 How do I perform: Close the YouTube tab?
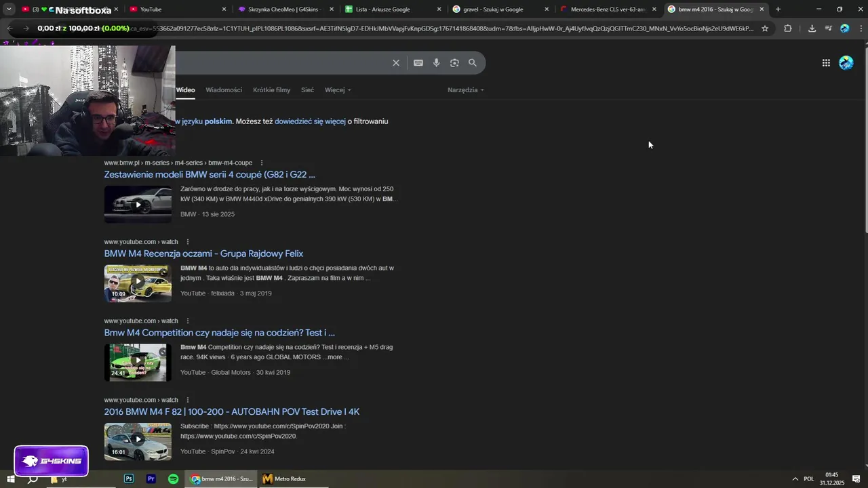click(224, 9)
